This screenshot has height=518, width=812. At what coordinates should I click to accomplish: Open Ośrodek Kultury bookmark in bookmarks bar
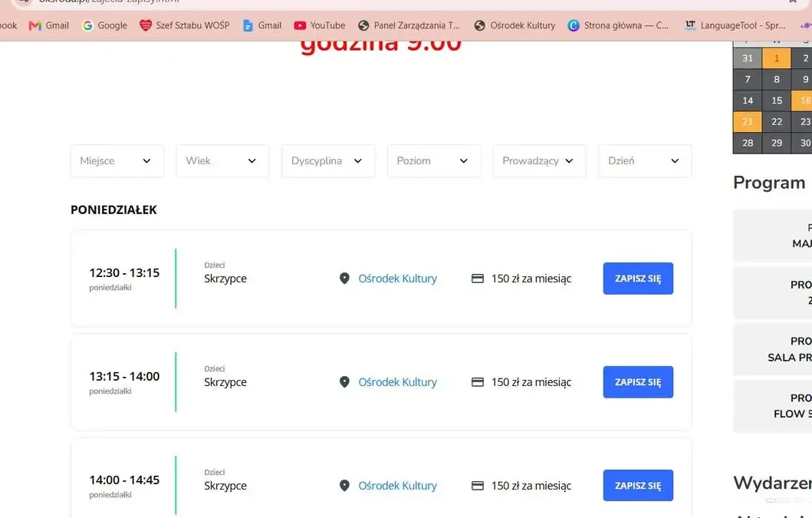(514, 25)
